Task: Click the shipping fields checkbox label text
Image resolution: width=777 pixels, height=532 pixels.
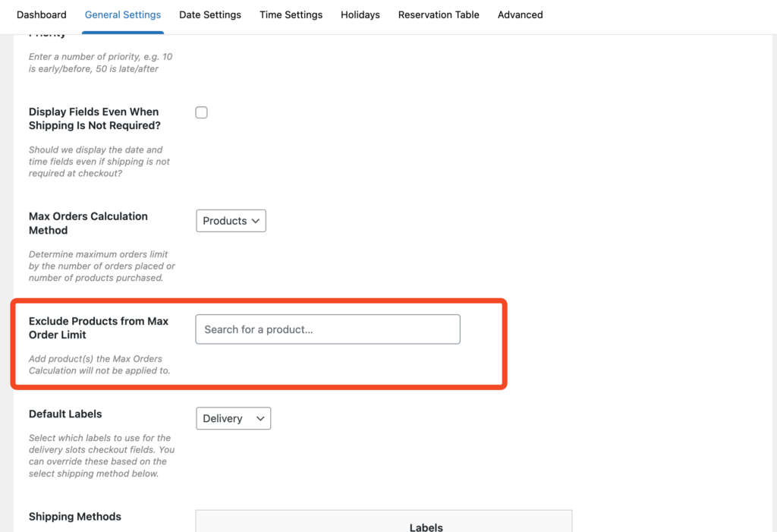Action: click(93, 118)
